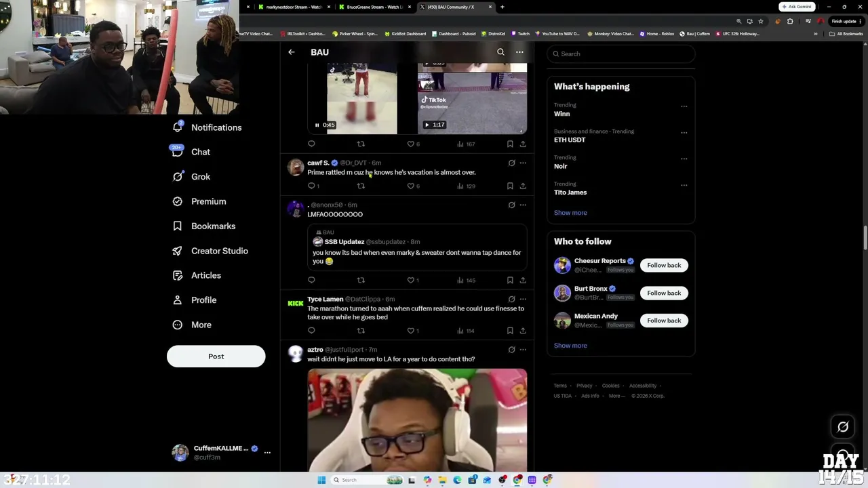Search within the BAU community
Screen dimensions: 868x488
point(500,52)
